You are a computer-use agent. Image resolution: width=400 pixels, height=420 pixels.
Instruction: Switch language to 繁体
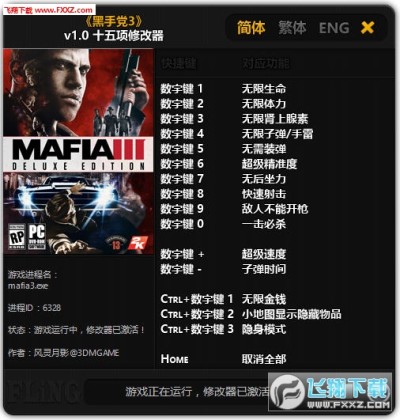(292, 28)
